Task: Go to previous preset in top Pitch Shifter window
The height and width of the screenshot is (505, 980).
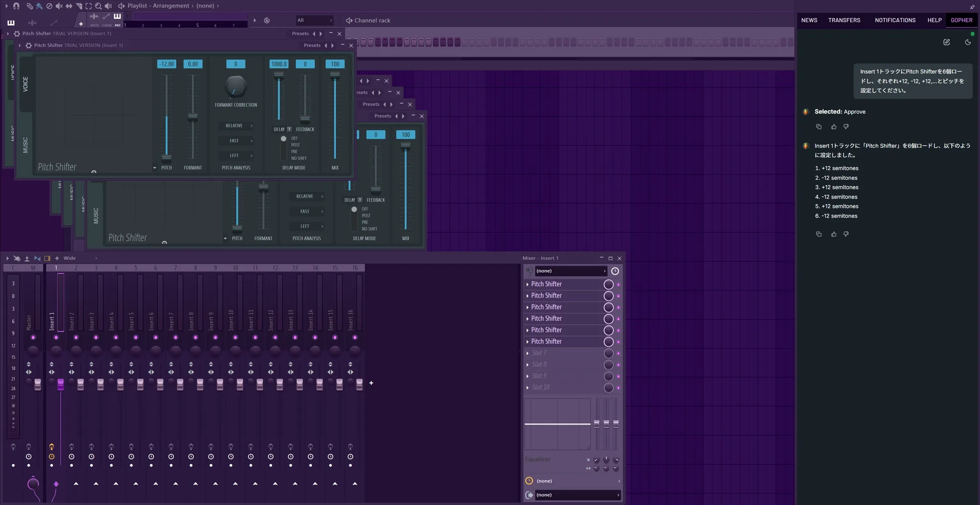Action: 314,34
